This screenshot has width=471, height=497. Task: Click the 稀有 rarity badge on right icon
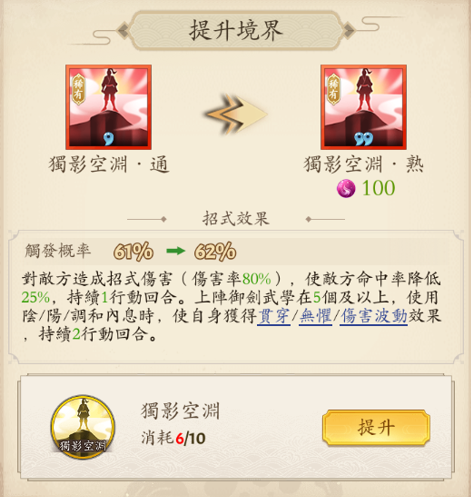tap(333, 89)
